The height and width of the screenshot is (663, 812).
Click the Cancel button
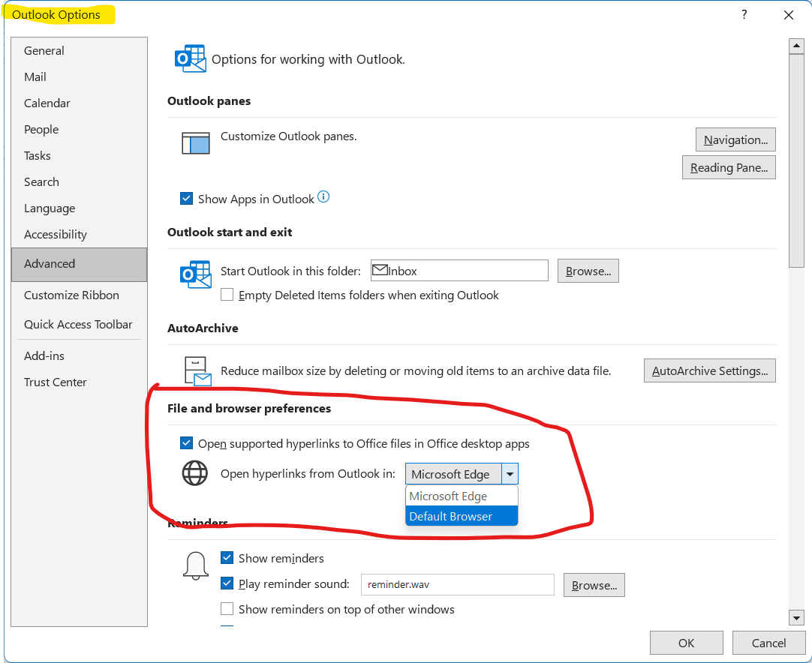[768, 643]
